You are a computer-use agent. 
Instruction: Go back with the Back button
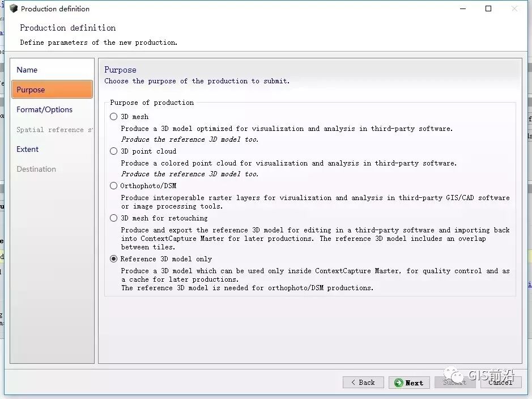(363, 383)
